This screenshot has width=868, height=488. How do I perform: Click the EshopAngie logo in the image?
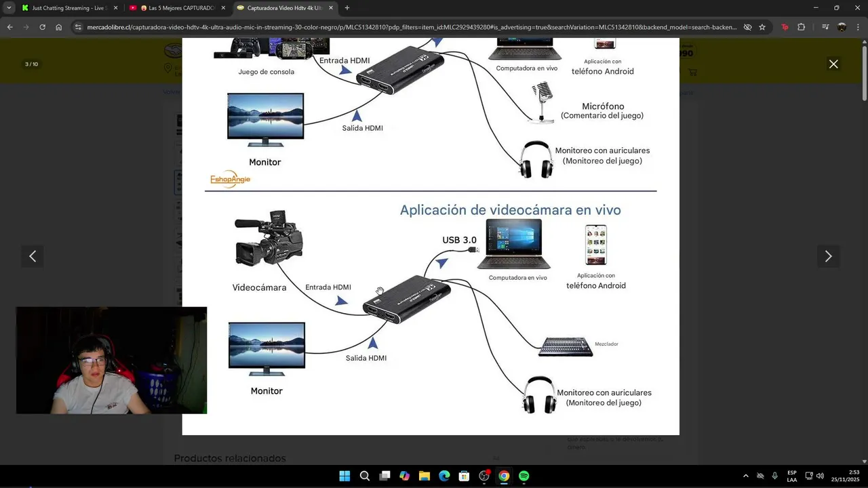230,179
